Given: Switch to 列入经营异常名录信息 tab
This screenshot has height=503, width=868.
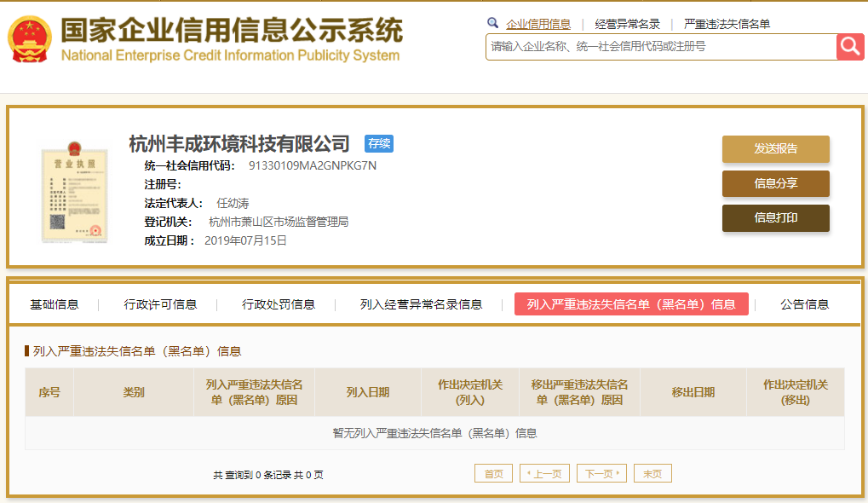Looking at the screenshot, I should click(x=422, y=304).
